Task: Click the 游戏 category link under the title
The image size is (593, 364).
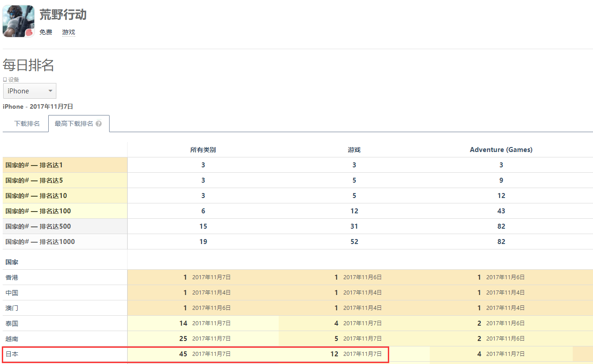Action: pyautogui.click(x=69, y=32)
